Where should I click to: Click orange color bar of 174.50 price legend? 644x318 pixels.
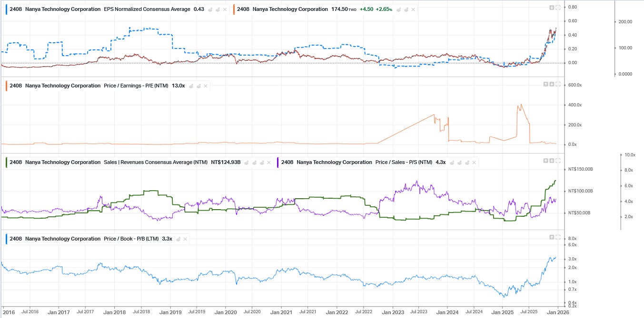pyautogui.click(x=234, y=9)
